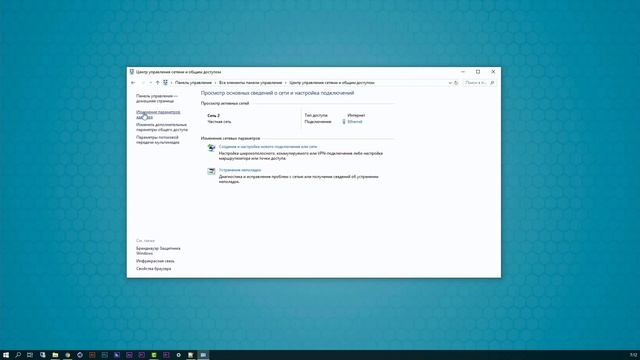Viewport: 640px width, 360px height.
Task: Click the new connection setup icon
Action: click(211, 148)
